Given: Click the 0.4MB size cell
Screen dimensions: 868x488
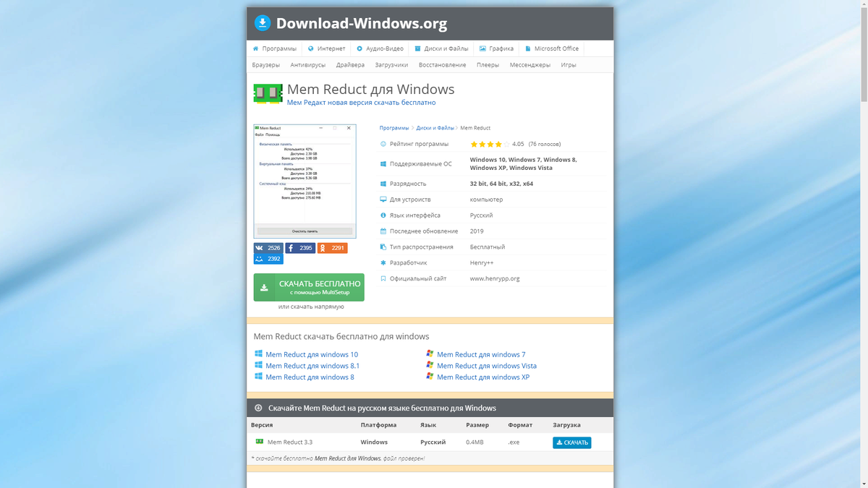Looking at the screenshot, I should 475,442.
